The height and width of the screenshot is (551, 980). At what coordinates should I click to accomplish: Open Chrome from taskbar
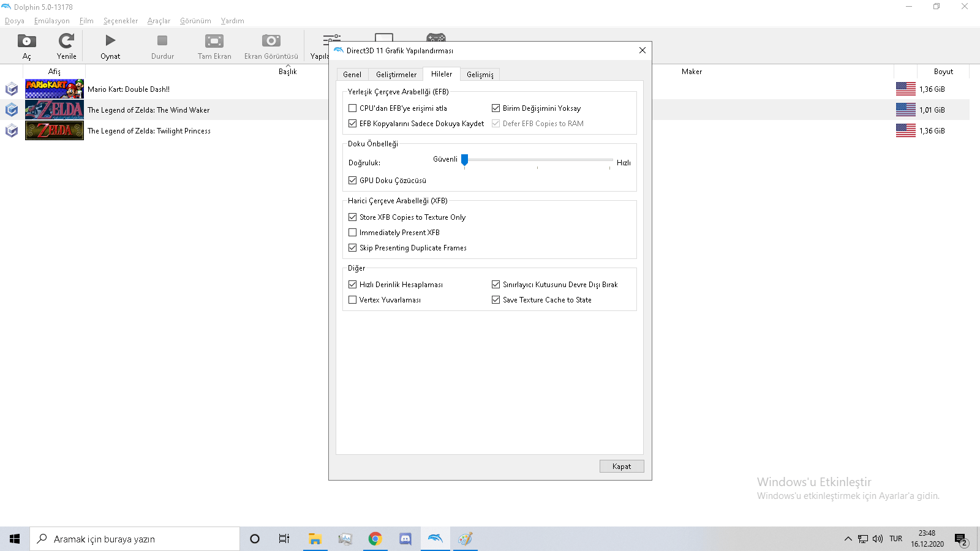pos(375,539)
